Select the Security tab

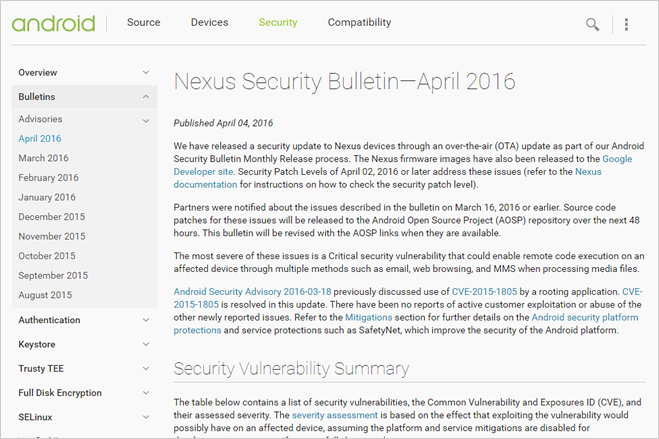(278, 22)
